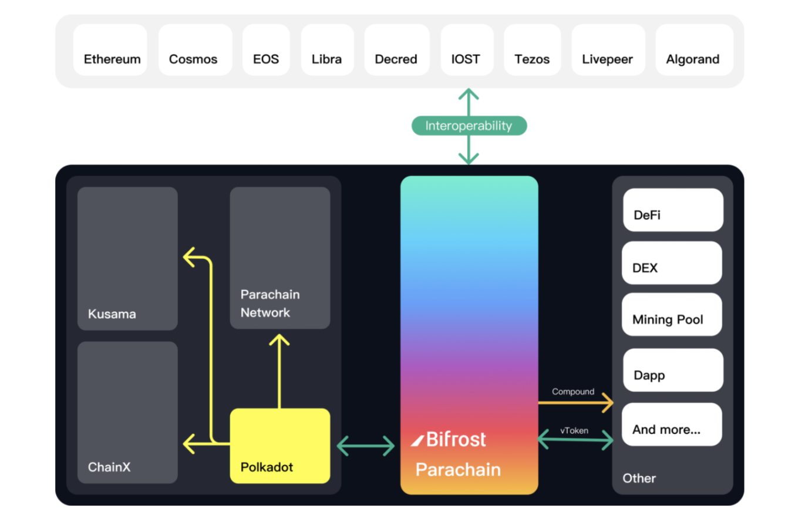
Task: Click the Bifrost logo text
Action: tap(449, 439)
